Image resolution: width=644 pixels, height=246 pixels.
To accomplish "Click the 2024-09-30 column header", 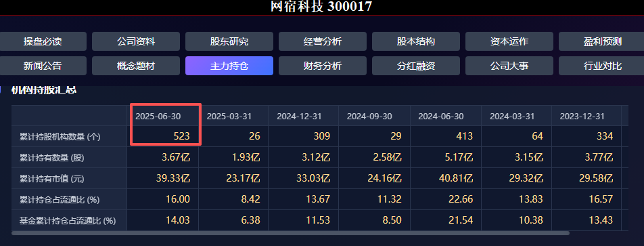I will pos(374,116).
